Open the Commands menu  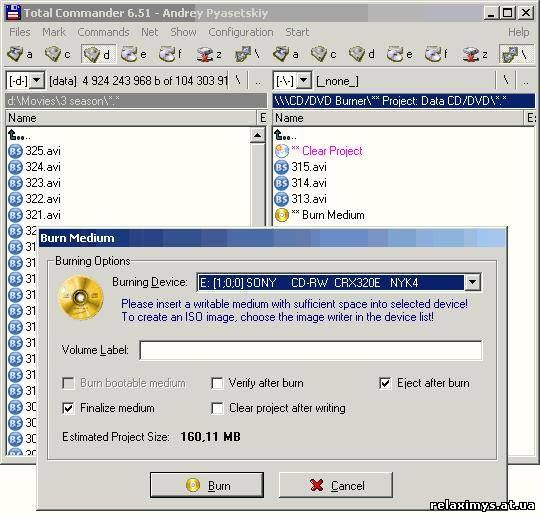pyautogui.click(x=103, y=32)
